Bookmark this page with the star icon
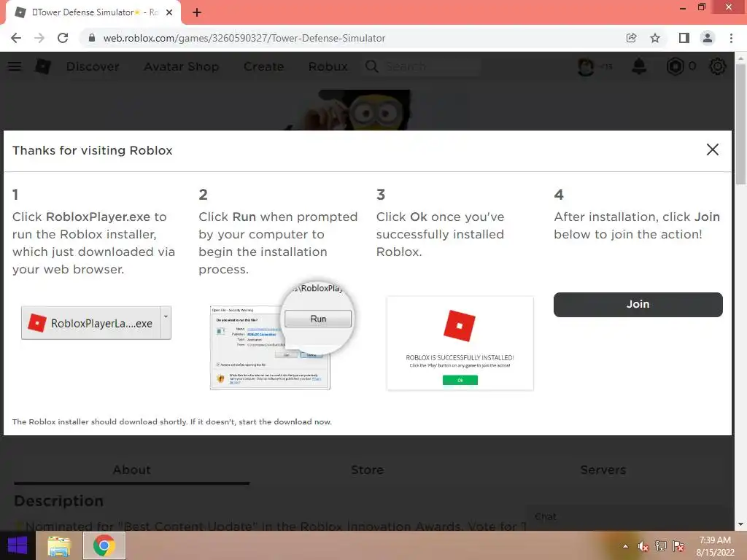 coord(655,38)
